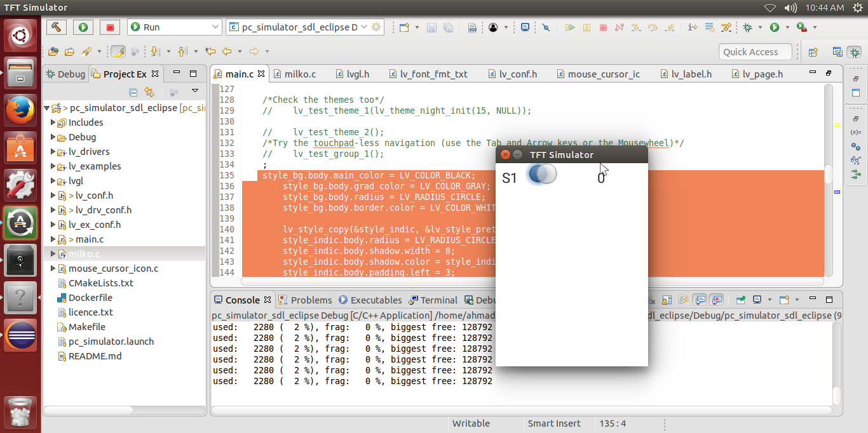Click the Back navigation arrow

(226, 51)
